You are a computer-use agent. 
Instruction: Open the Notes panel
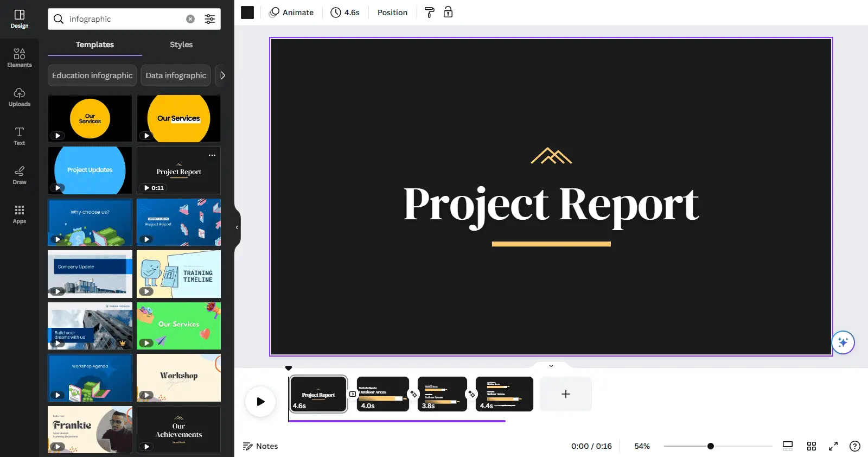tap(260, 446)
